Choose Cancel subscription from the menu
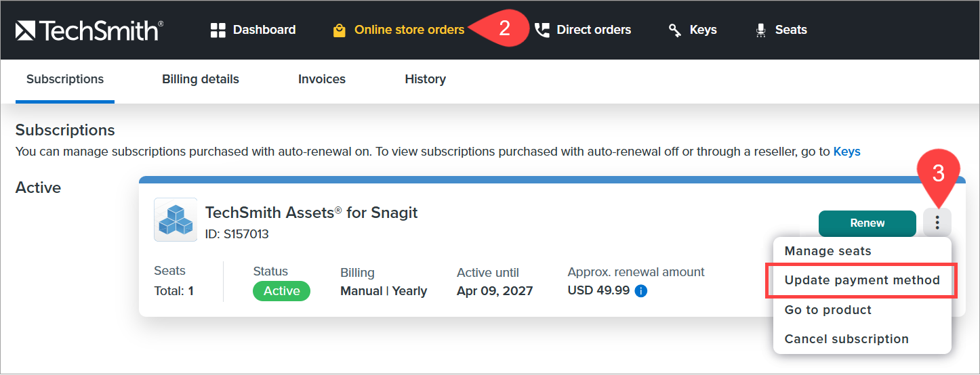This screenshot has height=375, width=980. [x=846, y=339]
